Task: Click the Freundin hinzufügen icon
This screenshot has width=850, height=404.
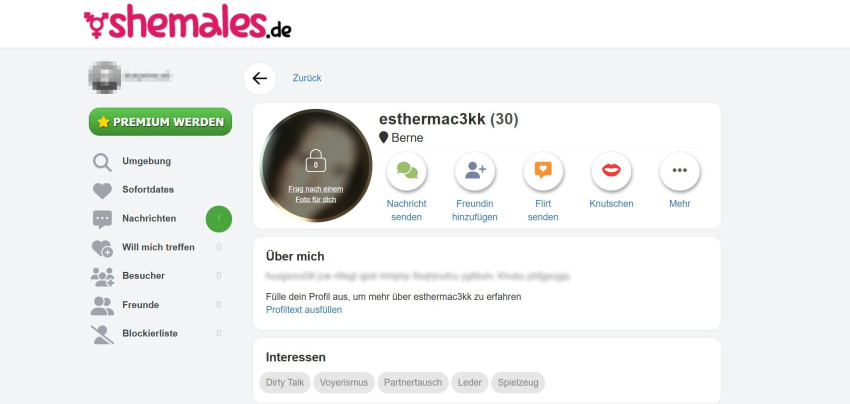Action: pyautogui.click(x=475, y=171)
